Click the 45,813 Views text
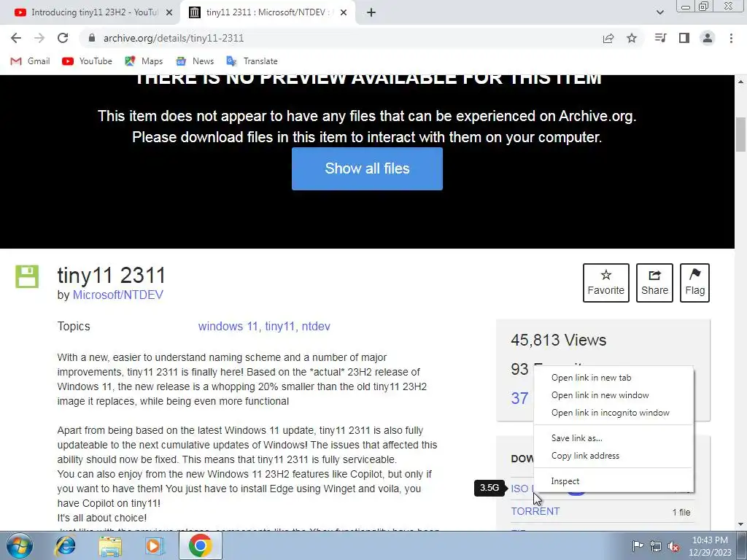 pyautogui.click(x=558, y=340)
